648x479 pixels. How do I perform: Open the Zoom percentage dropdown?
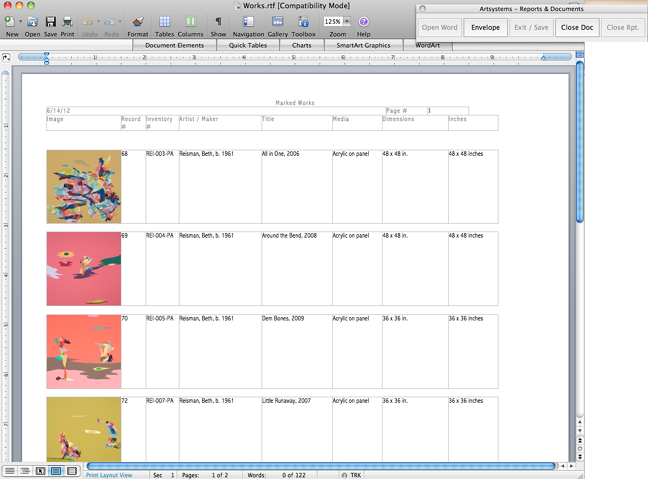[x=347, y=21]
